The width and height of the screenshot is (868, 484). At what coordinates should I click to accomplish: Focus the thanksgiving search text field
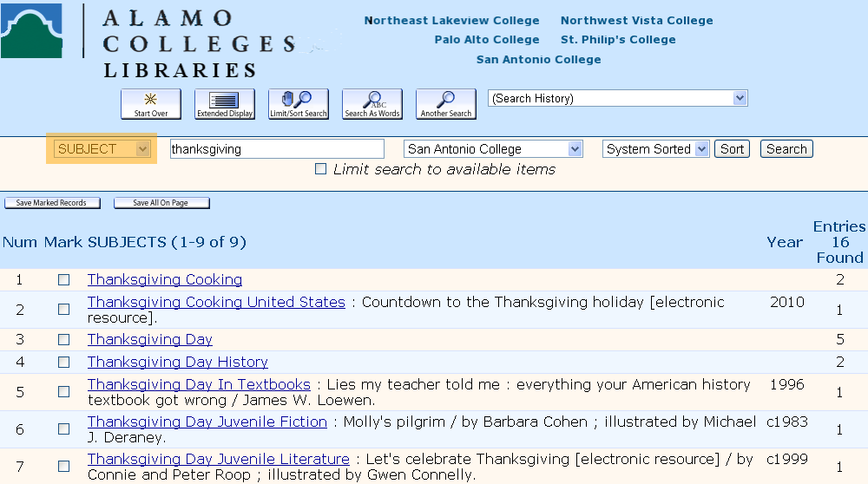(x=277, y=149)
